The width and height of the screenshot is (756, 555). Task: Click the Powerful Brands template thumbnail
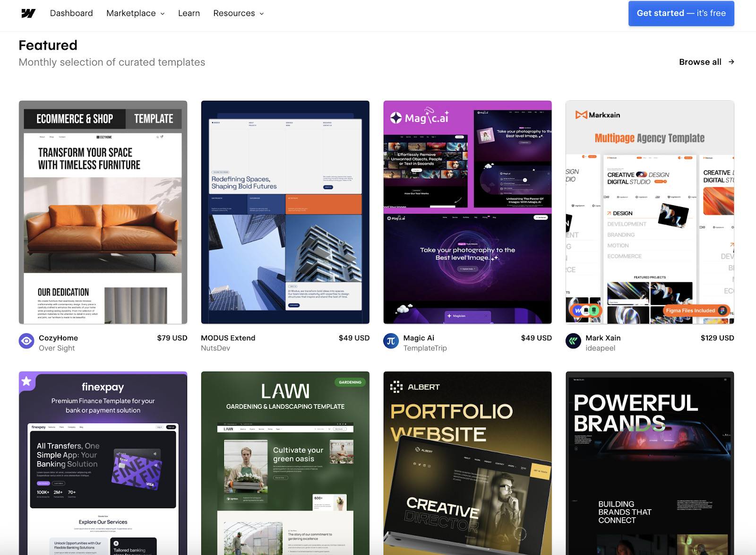tap(649, 463)
